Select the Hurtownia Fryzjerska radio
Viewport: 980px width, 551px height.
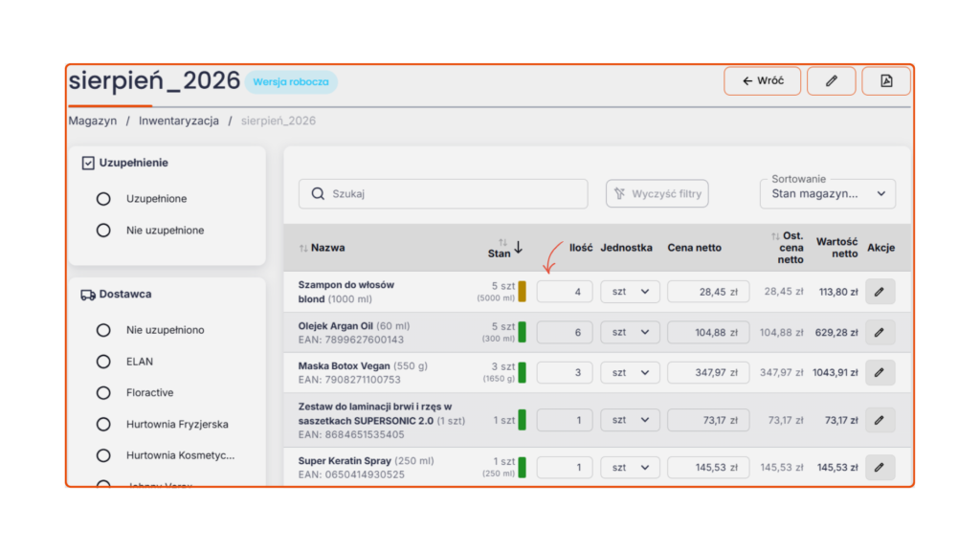tap(103, 424)
